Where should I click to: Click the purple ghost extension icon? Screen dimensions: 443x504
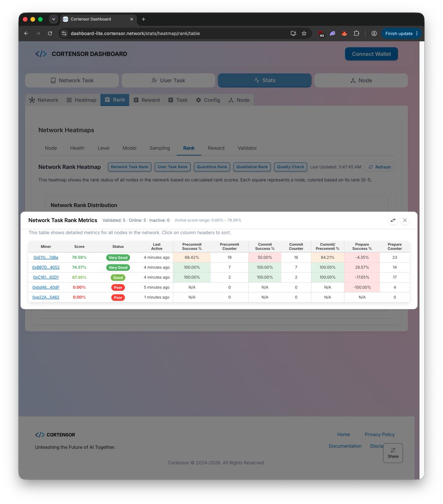[332, 34]
